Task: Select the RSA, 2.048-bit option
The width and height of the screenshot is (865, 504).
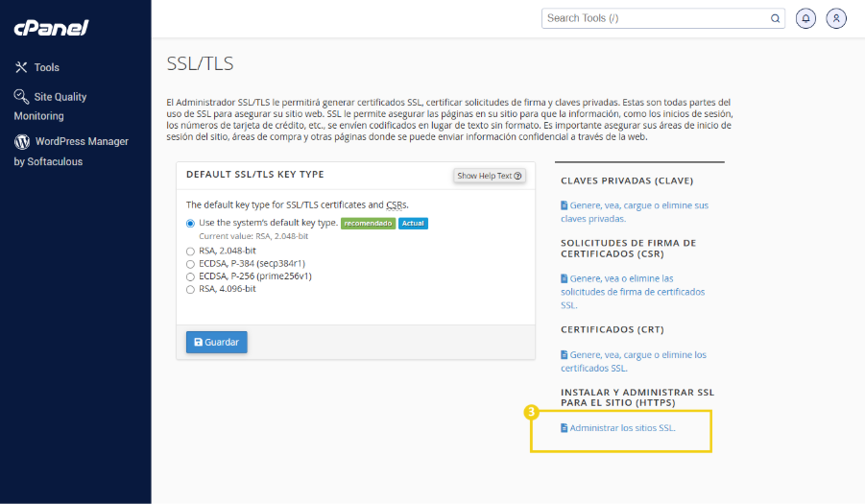Action: [x=190, y=251]
